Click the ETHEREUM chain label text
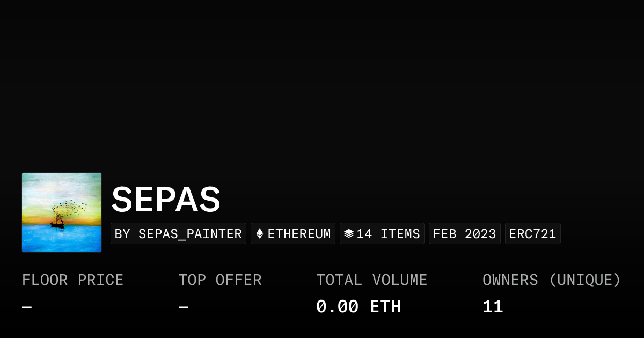This screenshot has height=338, width=644. pyautogui.click(x=299, y=234)
